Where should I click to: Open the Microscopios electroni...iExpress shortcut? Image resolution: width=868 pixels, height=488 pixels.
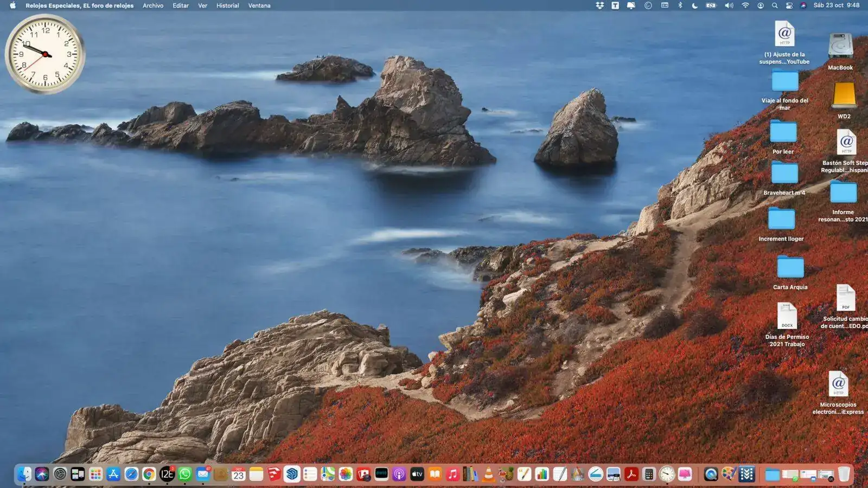click(838, 382)
